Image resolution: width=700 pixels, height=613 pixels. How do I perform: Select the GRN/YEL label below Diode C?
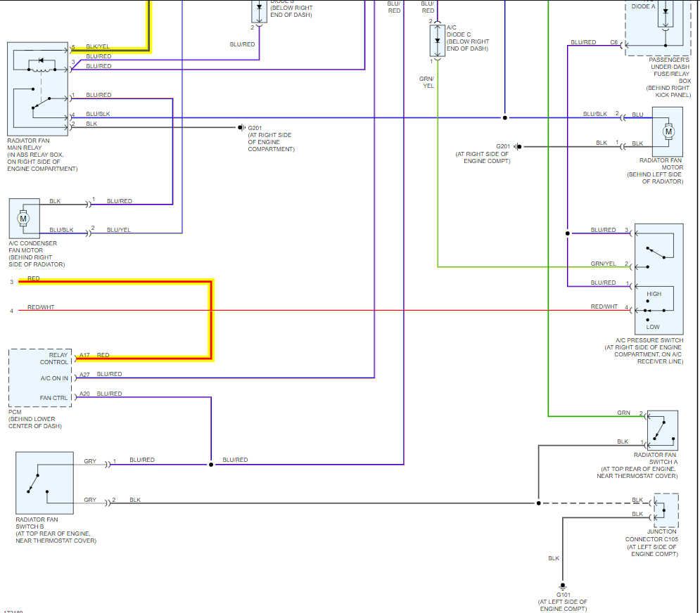click(x=426, y=82)
